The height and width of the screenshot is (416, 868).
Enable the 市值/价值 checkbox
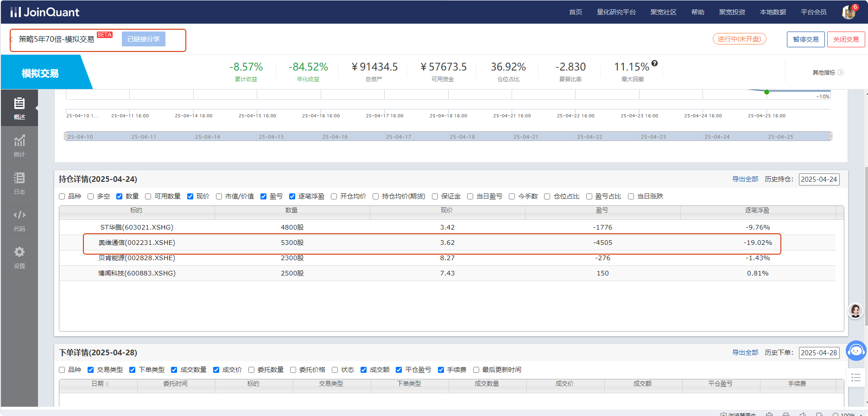click(219, 197)
